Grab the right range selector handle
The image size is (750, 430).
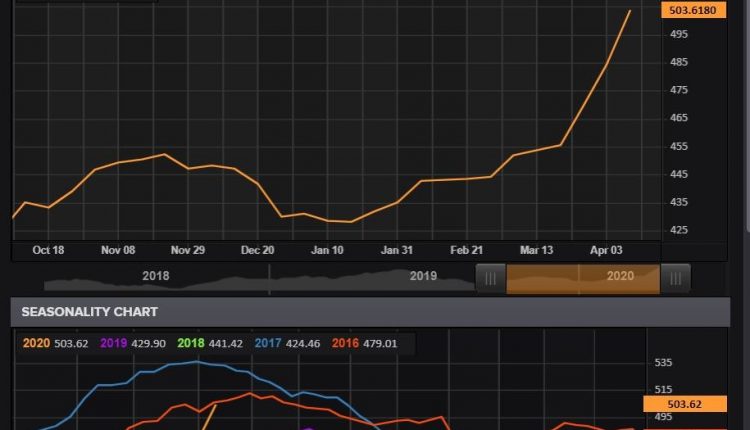click(x=675, y=278)
